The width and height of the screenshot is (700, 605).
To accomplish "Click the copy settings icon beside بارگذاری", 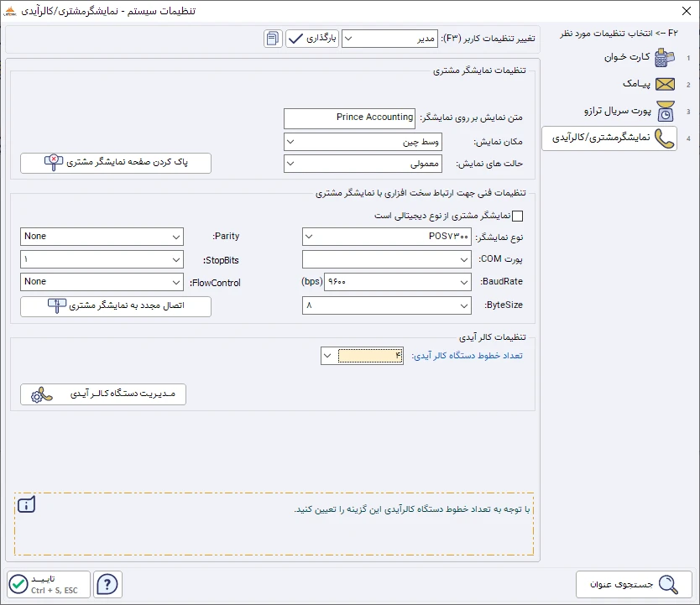I will pyautogui.click(x=273, y=39).
